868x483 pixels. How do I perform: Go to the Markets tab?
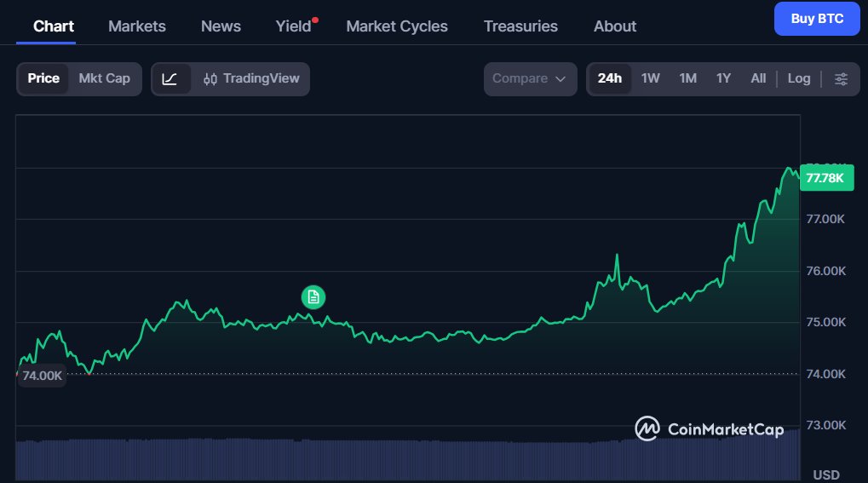137,26
